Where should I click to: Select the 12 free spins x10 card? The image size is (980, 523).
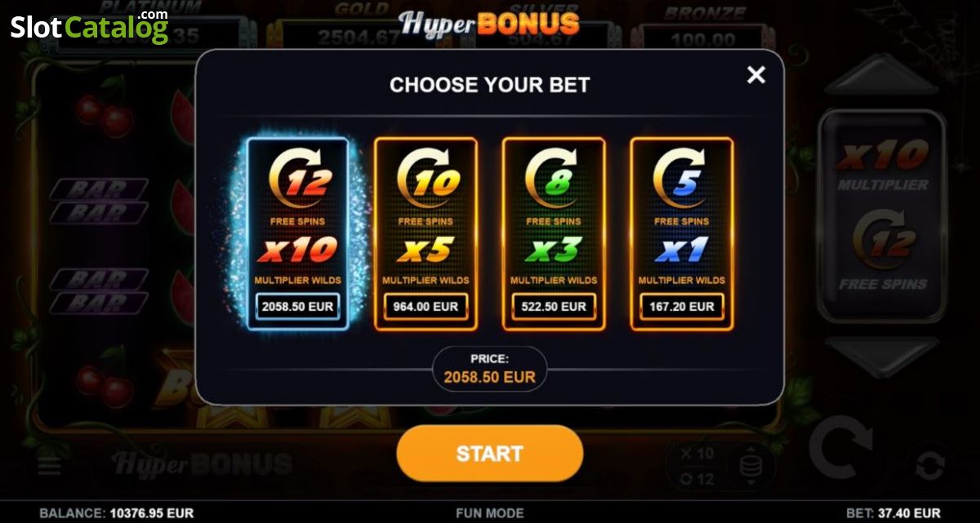(x=298, y=233)
